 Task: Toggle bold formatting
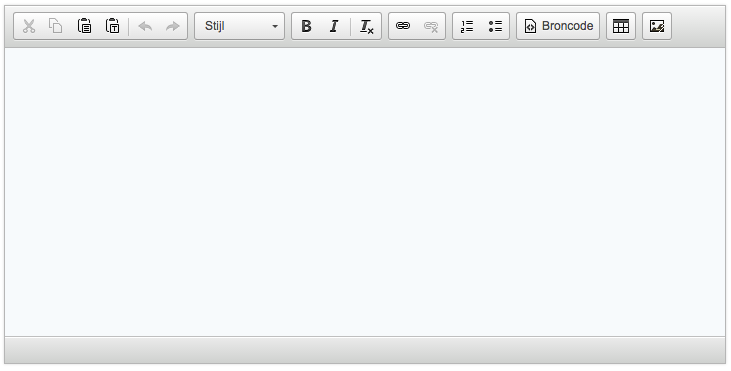(x=306, y=26)
